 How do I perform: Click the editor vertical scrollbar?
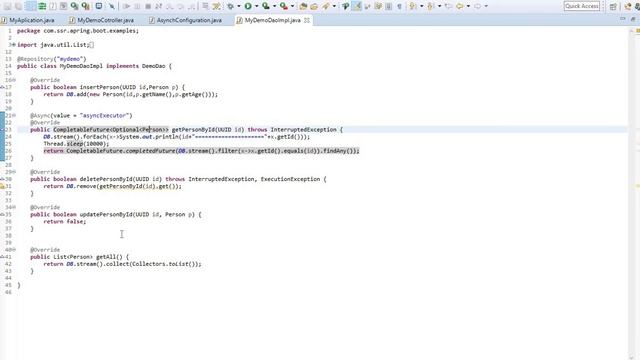(631, 194)
